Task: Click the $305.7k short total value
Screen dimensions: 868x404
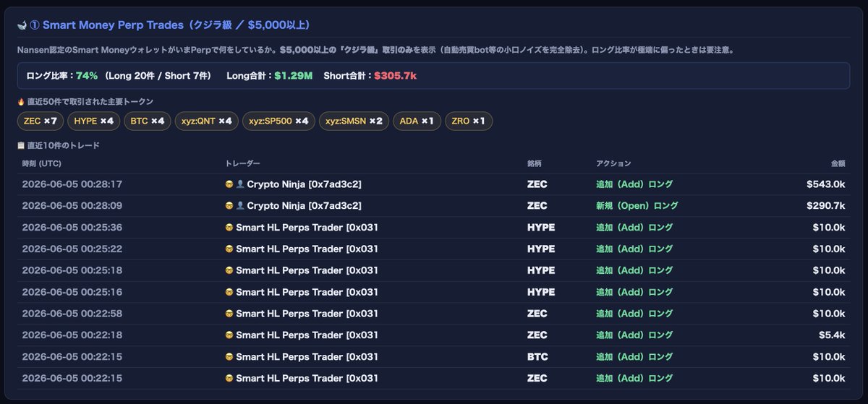Action: click(395, 75)
